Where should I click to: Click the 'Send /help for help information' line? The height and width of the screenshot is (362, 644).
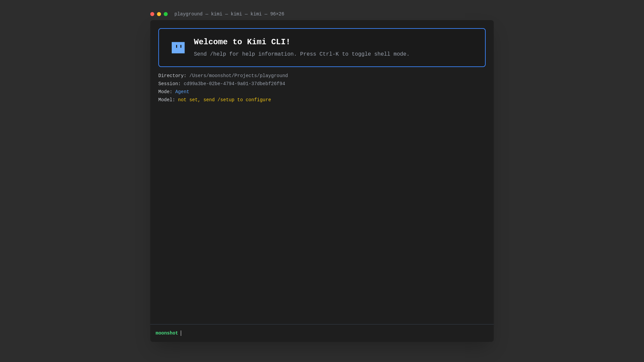coord(302,54)
